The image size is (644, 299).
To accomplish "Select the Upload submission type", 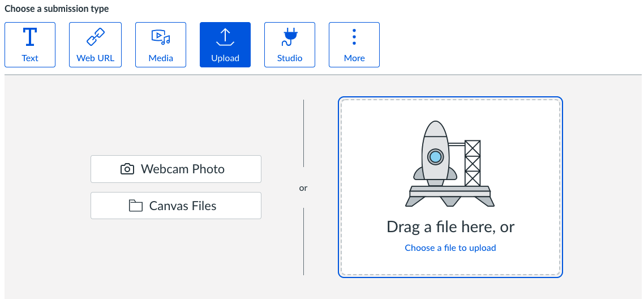I will click(225, 45).
